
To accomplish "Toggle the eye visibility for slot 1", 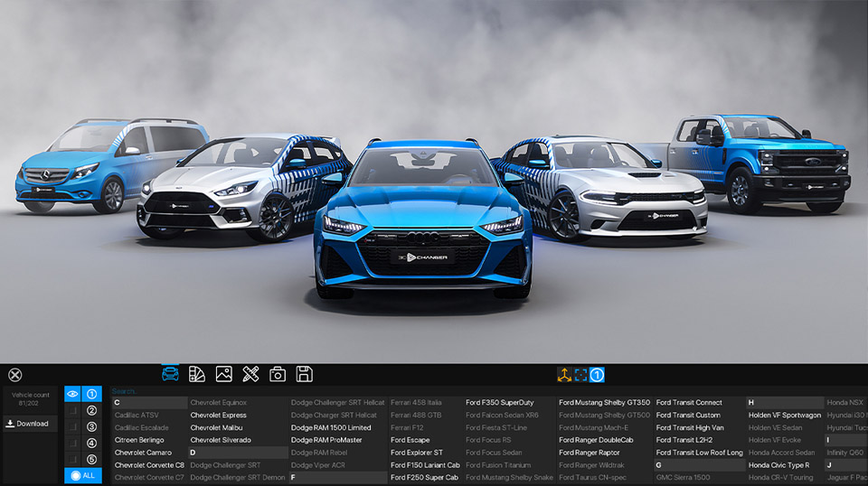I will [72, 394].
